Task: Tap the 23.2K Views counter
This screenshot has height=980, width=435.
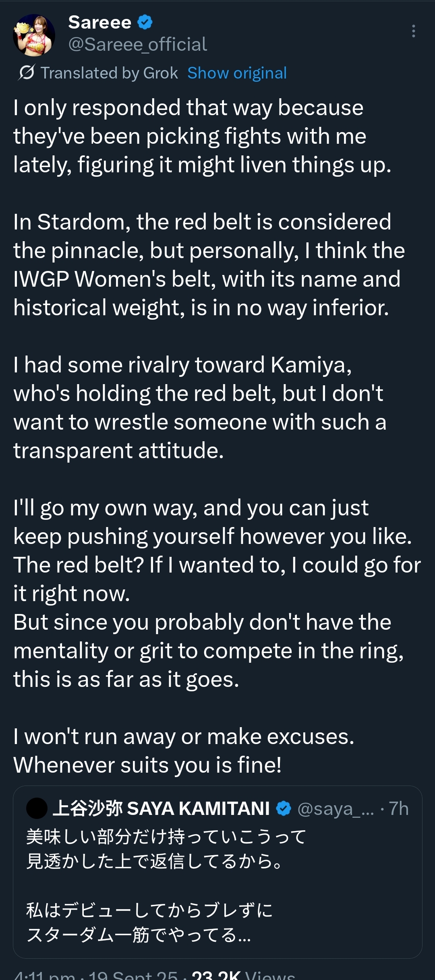Action: [243, 976]
